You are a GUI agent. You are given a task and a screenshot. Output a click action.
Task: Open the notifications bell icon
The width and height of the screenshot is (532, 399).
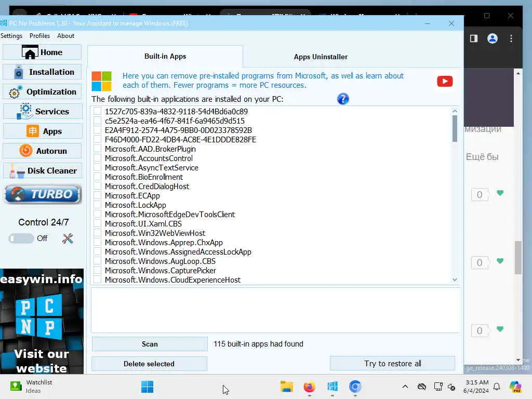(497, 387)
